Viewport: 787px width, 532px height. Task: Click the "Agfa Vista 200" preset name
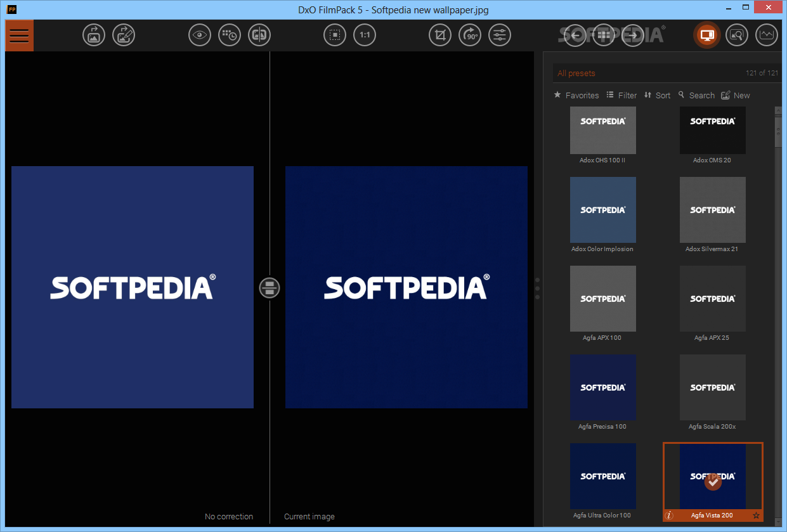click(712, 516)
